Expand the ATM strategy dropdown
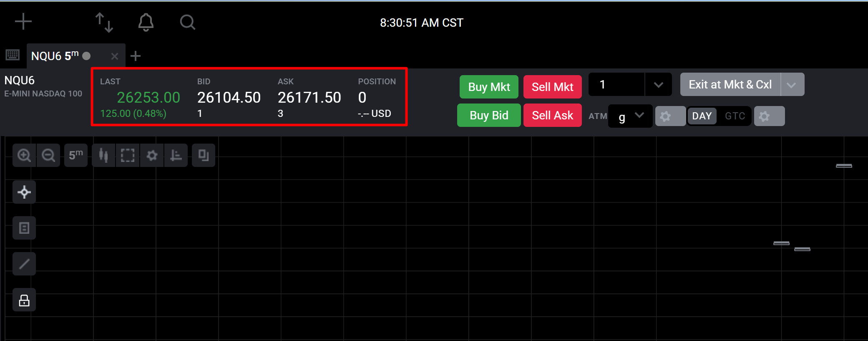Image resolution: width=868 pixels, height=341 pixels. (x=638, y=116)
